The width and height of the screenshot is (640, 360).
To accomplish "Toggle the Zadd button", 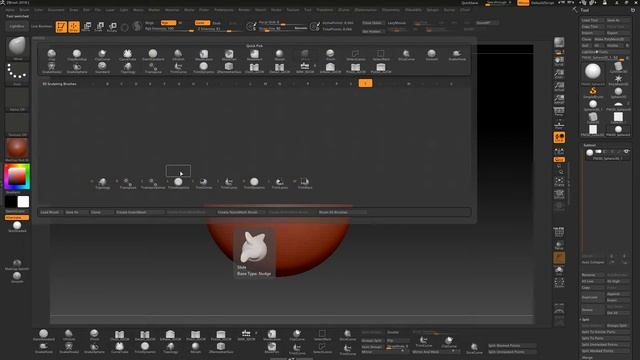I will pyautogui.click(x=202, y=23).
